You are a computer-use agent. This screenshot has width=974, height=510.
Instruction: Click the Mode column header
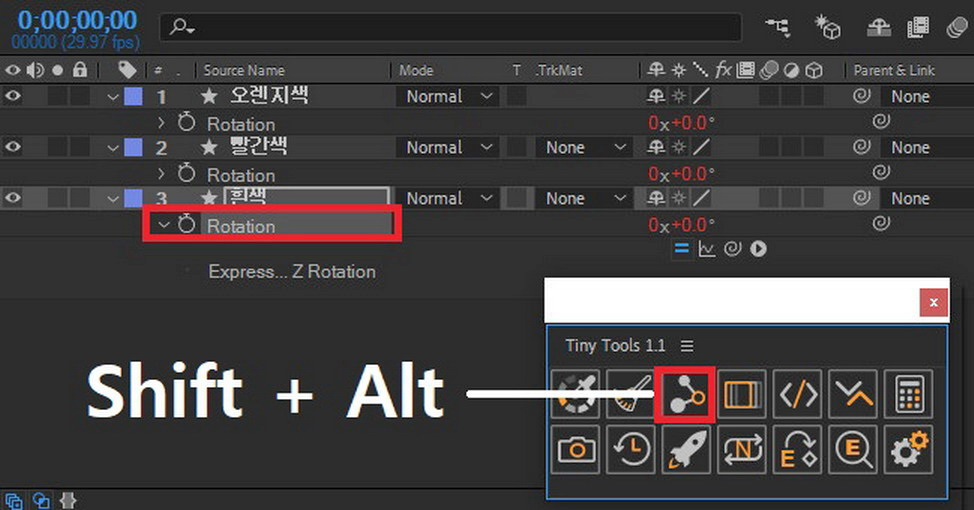(416, 70)
